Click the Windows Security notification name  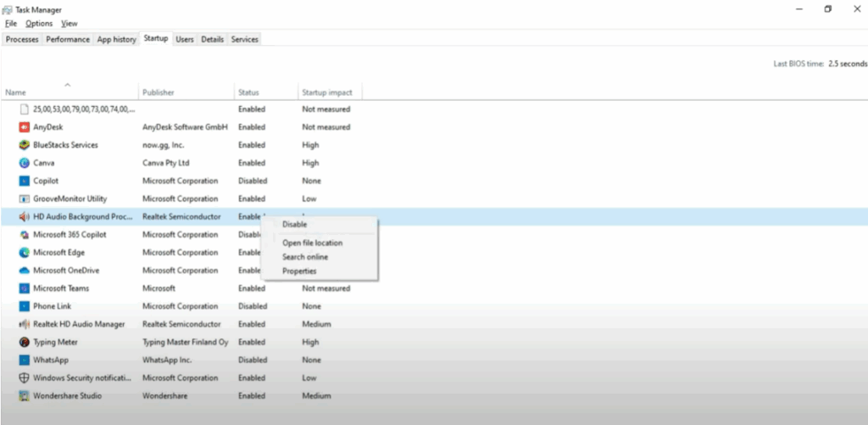(x=82, y=377)
